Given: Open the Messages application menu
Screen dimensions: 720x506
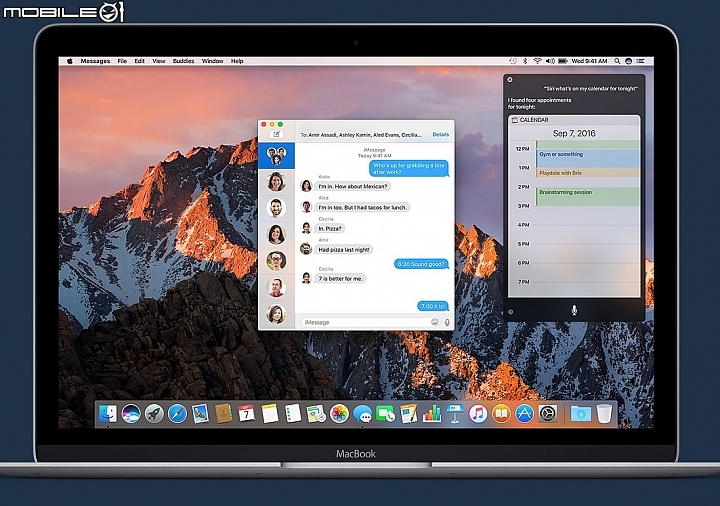Looking at the screenshot, I should [96, 61].
